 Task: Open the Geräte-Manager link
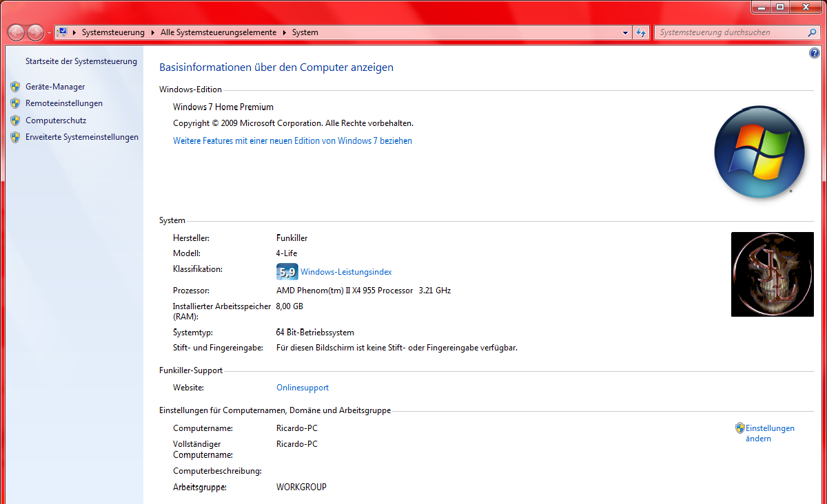(55, 87)
